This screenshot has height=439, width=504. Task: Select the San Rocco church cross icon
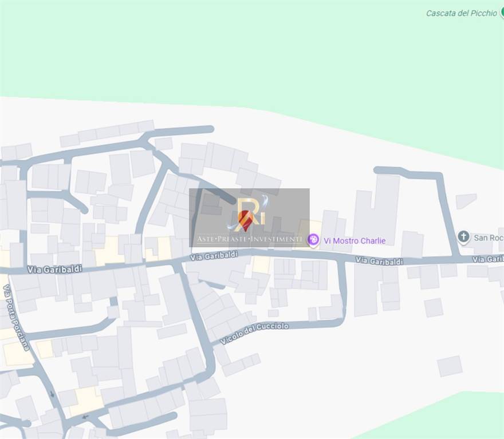[x=463, y=237]
